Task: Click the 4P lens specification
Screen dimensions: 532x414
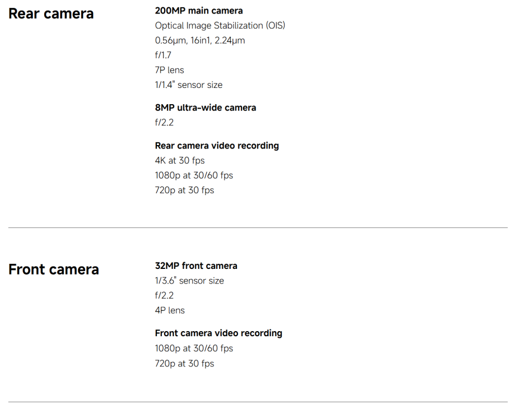Action: pos(170,310)
